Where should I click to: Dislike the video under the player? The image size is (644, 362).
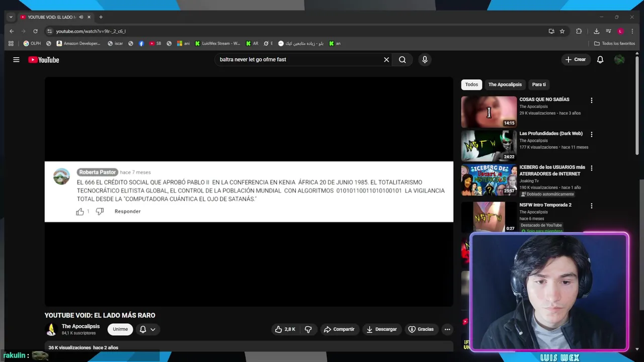click(308, 329)
